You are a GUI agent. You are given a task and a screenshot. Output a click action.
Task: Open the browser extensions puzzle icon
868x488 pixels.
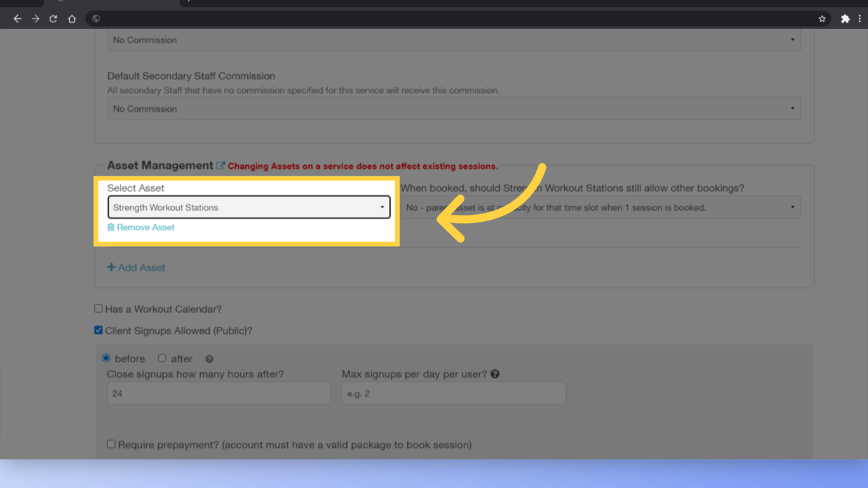click(845, 19)
